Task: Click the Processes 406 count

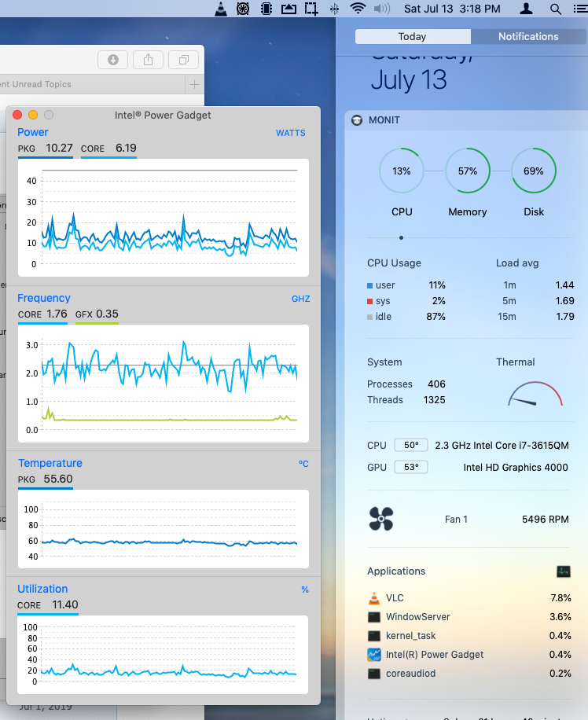Action: [406, 384]
